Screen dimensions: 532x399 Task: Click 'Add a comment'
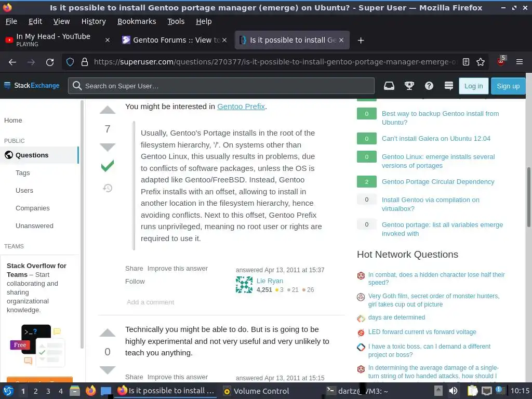point(150,302)
